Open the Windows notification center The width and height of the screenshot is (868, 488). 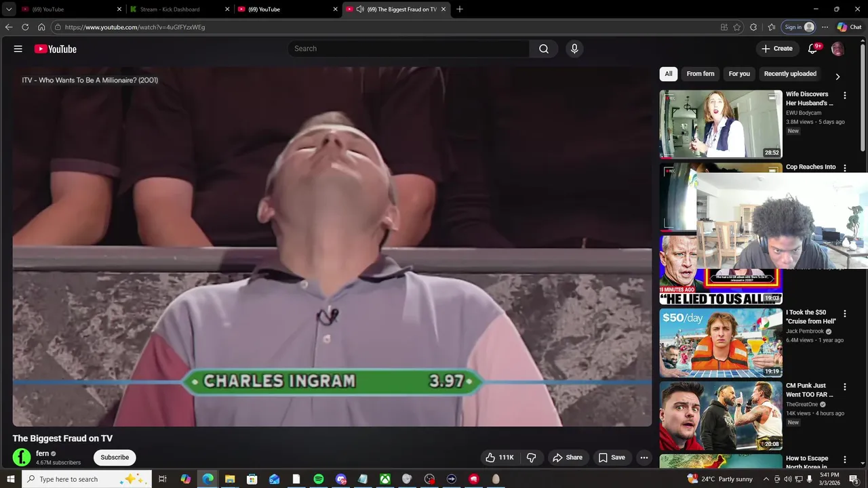(854, 479)
